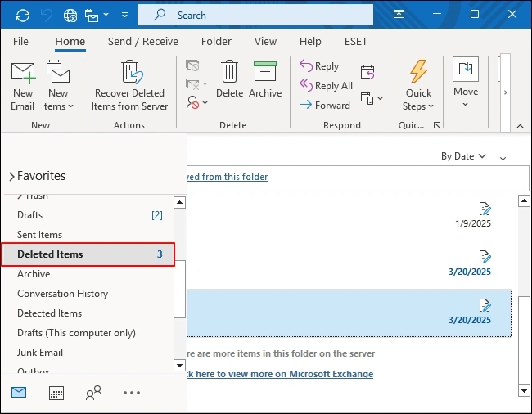The height and width of the screenshot is (414, 532).
Task: Open the View ribbon tab
Action: point(265,42)
